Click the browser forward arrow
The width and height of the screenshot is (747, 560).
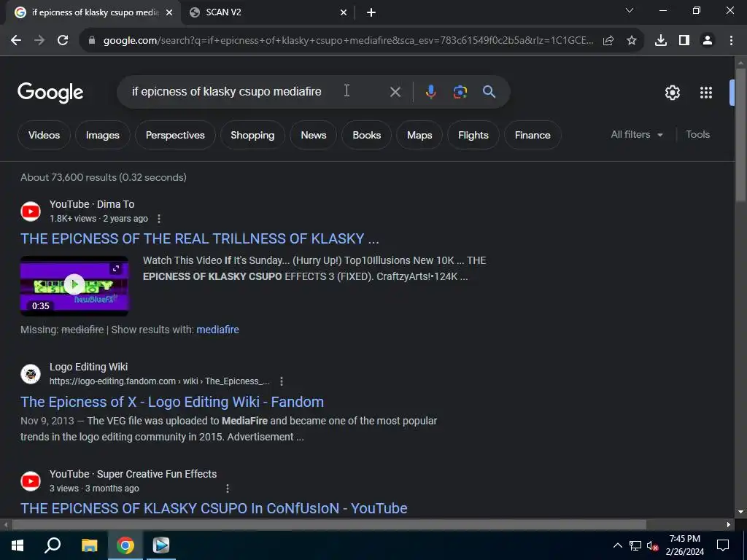[39, 41]
